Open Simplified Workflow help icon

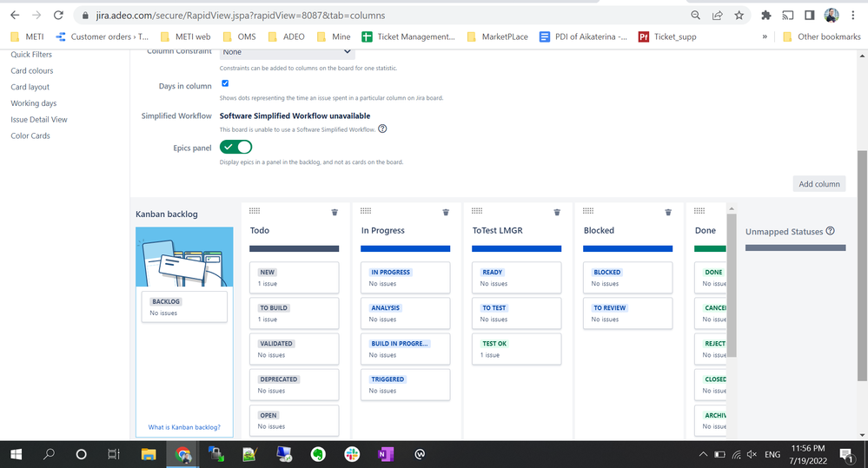point(382,129)
